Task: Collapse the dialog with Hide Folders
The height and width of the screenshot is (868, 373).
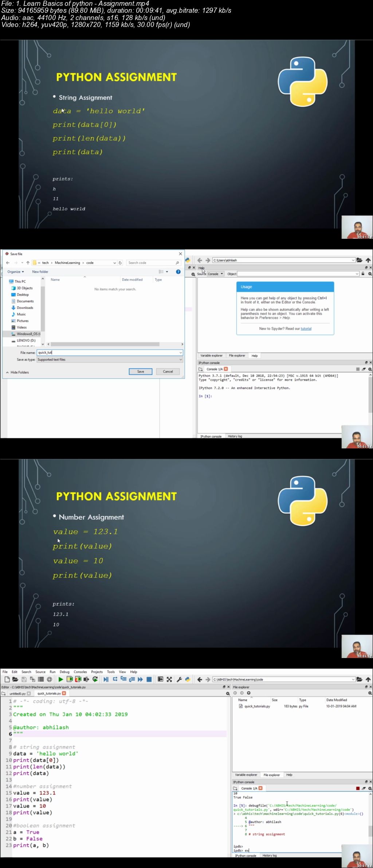Action: (x=17, y=372)
